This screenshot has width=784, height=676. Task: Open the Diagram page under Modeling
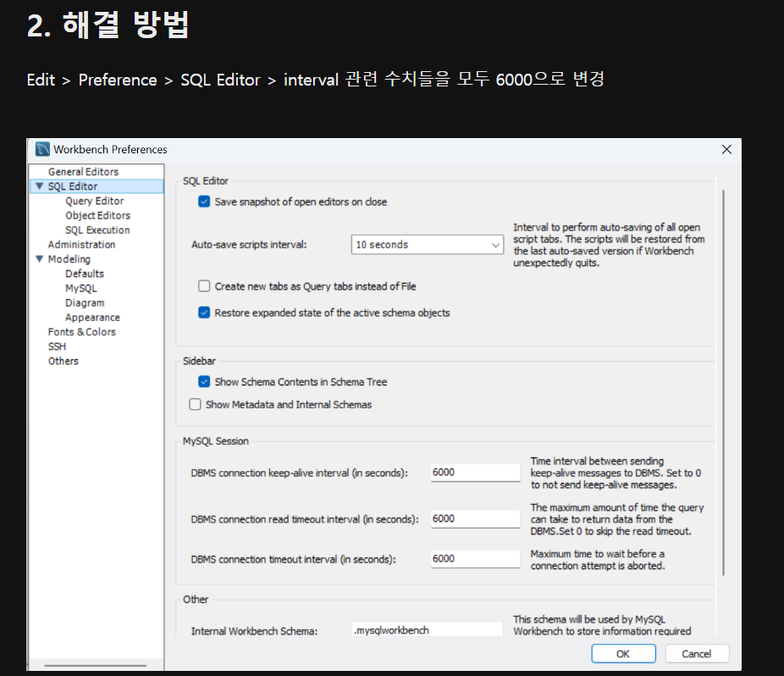tap(85, 302)
